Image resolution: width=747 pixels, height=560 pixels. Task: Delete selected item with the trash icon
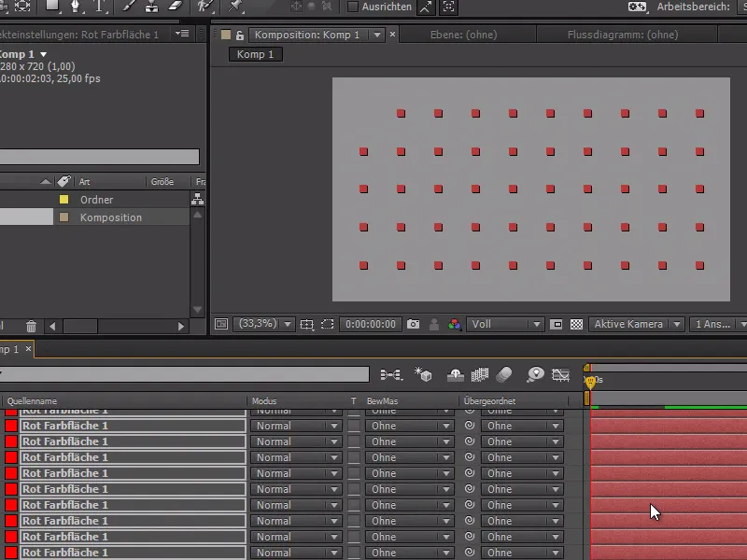point(33,327)
